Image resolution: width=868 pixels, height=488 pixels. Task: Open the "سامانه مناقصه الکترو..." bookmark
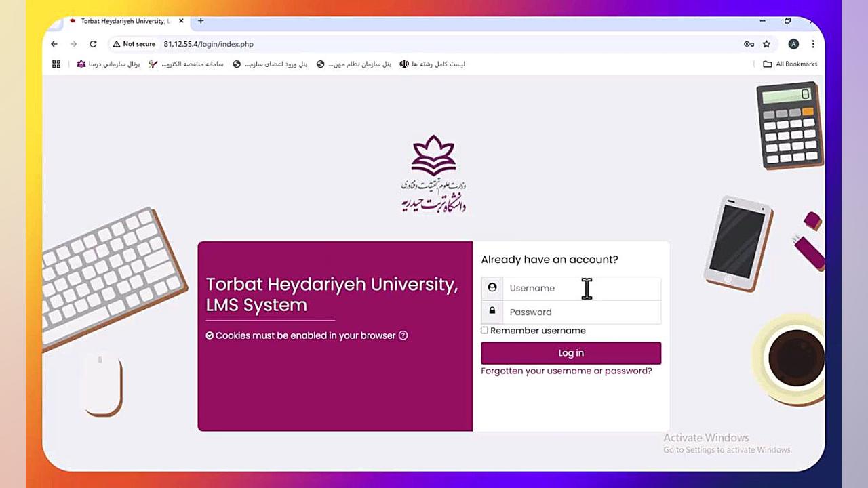pos(186,64)
